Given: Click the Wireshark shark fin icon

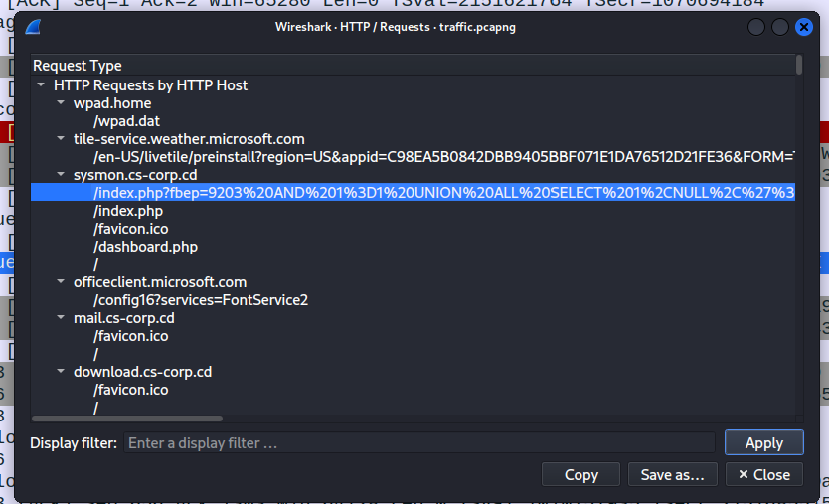Looking at the screenshot, I should click(x=34, y=27).
